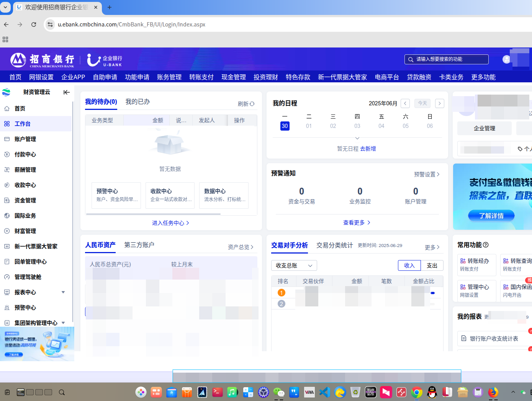Select date 30 in the calendar
Image resolution: width=532 pixels, height=401 pixels.
pos(285,126)
